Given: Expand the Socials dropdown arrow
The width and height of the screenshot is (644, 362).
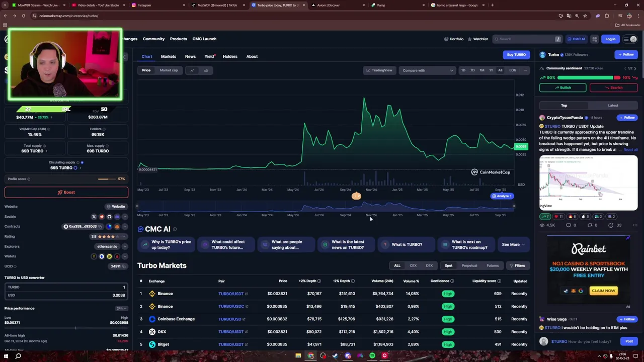Looking at the screenshot, I should [x=125, y=217].
